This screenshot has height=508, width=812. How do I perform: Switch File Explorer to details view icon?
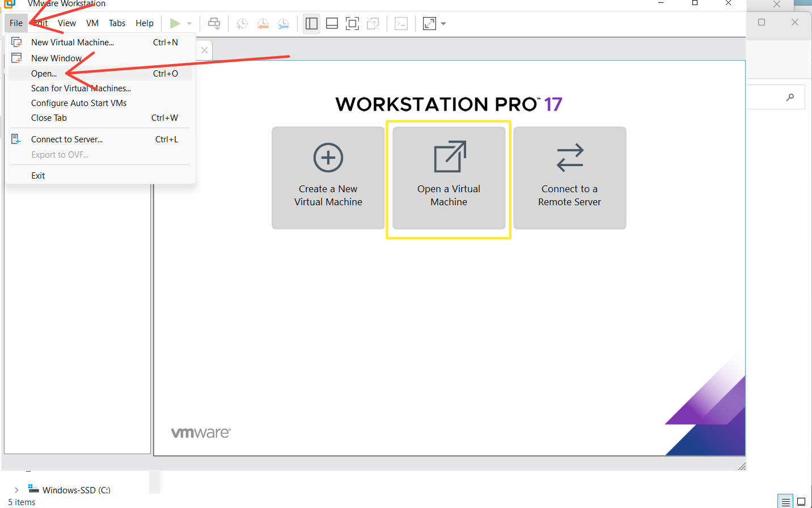tap(785, 502)
